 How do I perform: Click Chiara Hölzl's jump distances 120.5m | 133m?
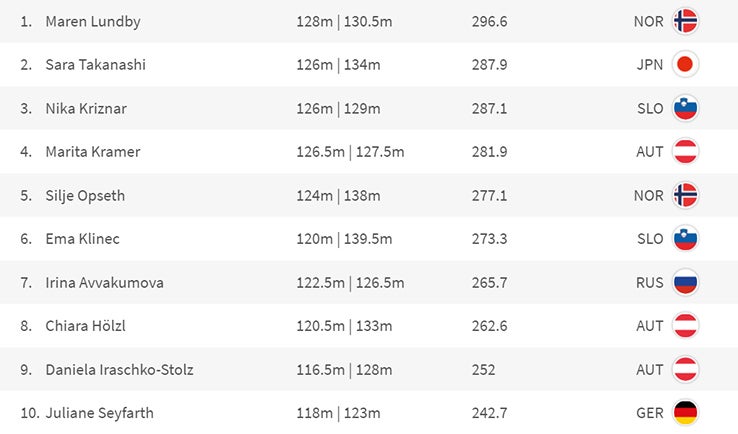click(x=343, y=326)
